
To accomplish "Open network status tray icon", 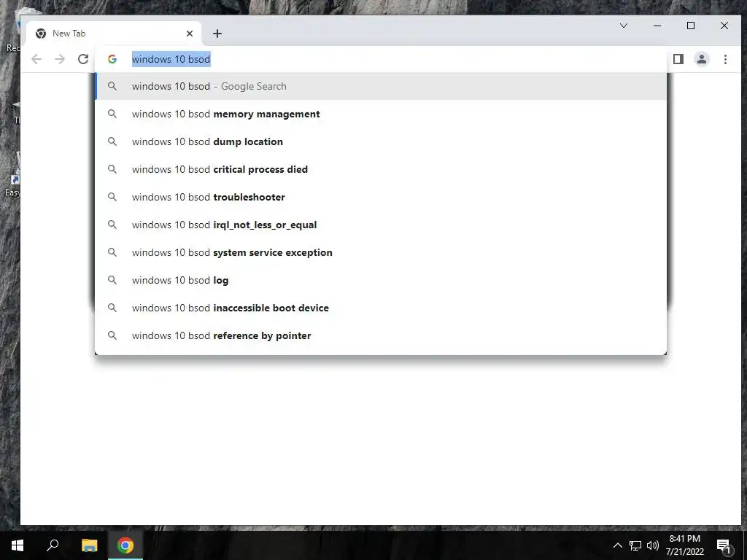I will (635, 545).
